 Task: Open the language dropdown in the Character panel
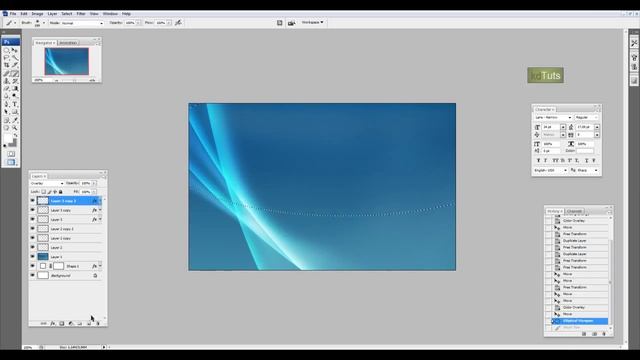coord(551,170)
